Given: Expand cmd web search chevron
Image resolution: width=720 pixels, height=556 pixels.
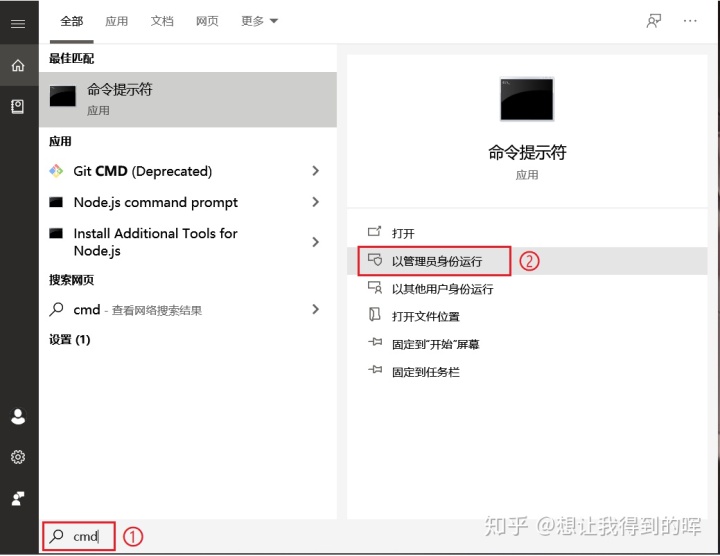Looking at the screenshot, I should (315, 309).
